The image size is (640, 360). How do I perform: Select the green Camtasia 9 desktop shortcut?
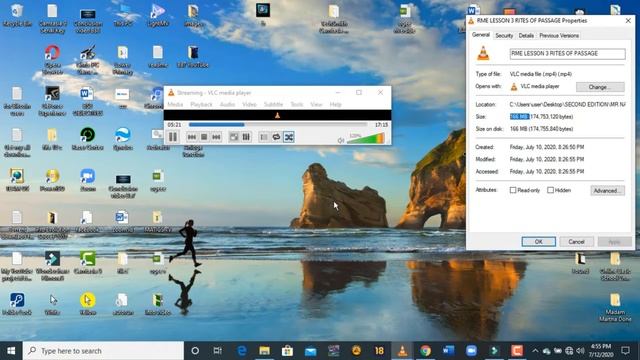pyautogui.click(x=88, y=262)
